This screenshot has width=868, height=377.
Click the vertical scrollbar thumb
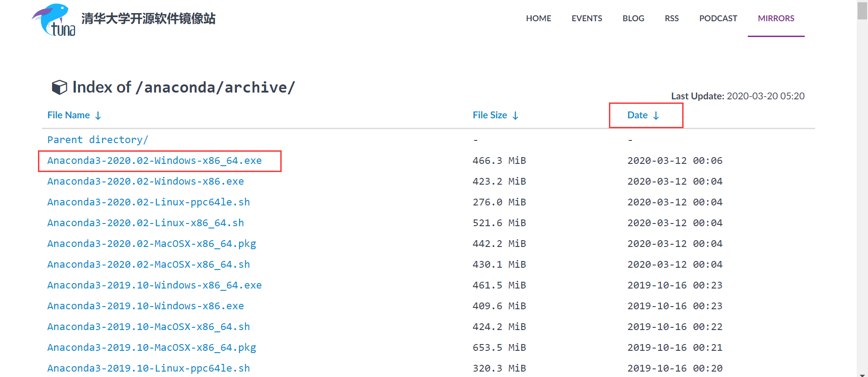pos(862,11)
